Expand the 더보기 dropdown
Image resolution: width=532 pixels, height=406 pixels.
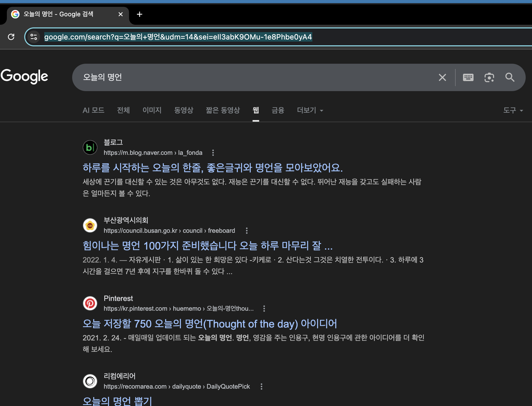(310, 110)
